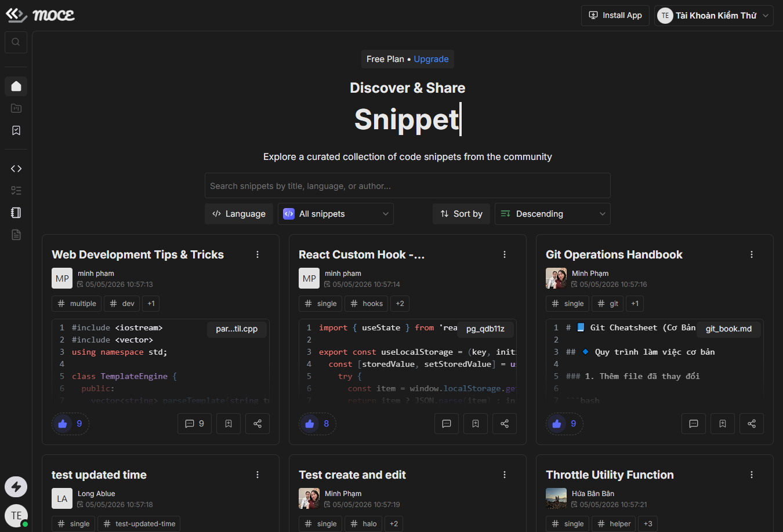Bookmark the Git Operations Handbook snippet
Screen dimensions: 783x532
coord(723,424)
